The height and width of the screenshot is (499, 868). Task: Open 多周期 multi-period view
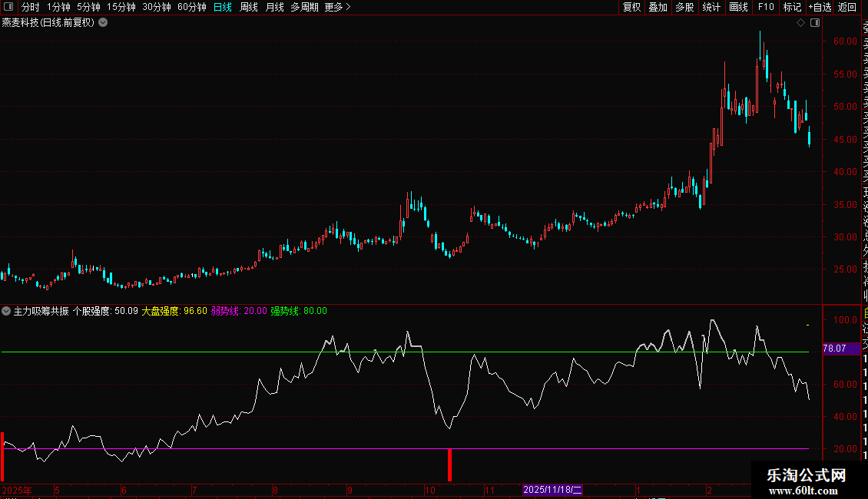pyautogui.click(x=304, y=7)
